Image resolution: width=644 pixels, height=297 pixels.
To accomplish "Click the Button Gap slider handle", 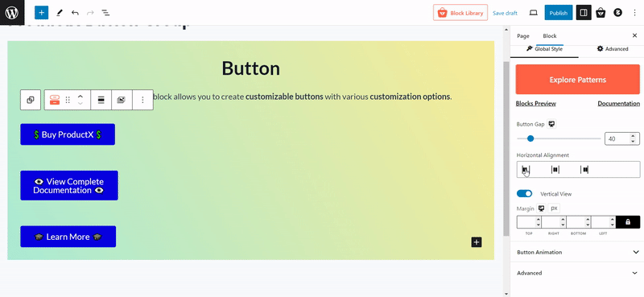I will coord(530,138).
